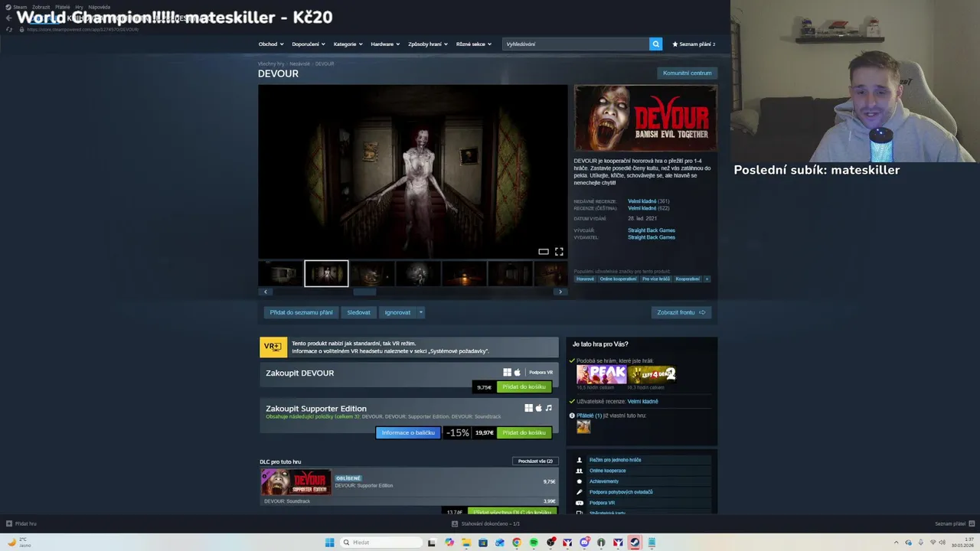Expand the Doporučení dropdown
The image size is (980, 551).
(309, 44)
